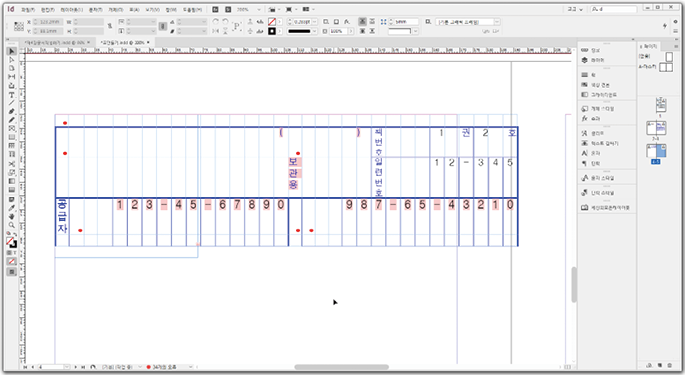The height and width of the screenshot is (375, 685).
Task: Open the Stroke panel icon
Action: (585, 75)
